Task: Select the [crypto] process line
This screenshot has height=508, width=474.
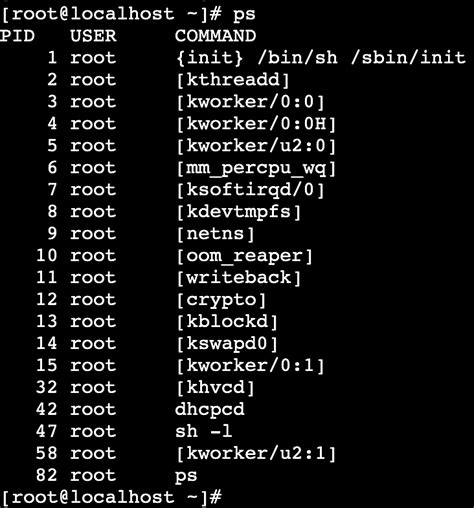Action: pyautogui.click(x=221, y=300)
